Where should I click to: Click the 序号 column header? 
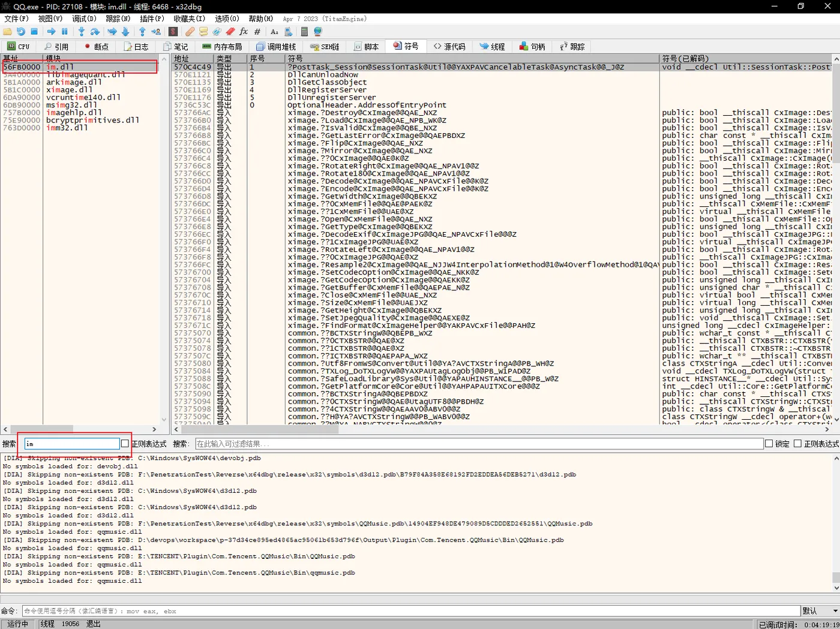click(x=266, y=58)
